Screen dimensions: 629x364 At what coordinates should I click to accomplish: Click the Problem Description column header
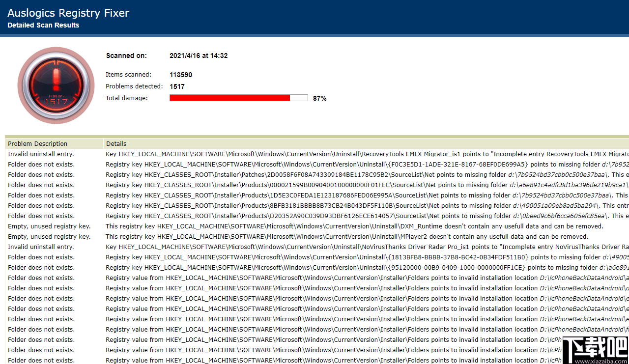coord(37,144)
